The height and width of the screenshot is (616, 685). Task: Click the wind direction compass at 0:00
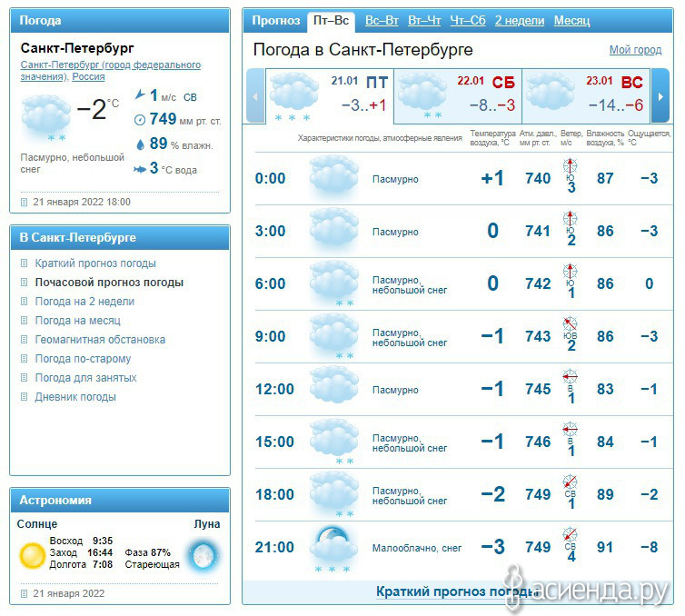tap(571, 166)
